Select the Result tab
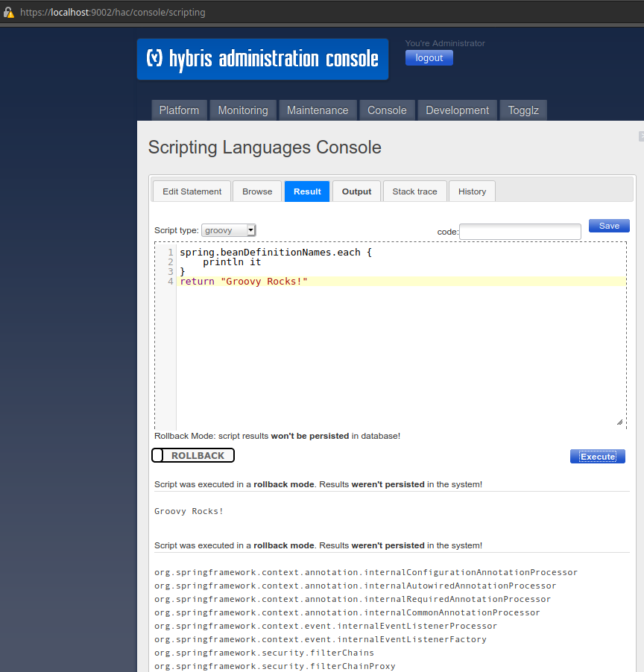This screenshot has width=644, height=672. pyautogui.click(x=306, y=191)
